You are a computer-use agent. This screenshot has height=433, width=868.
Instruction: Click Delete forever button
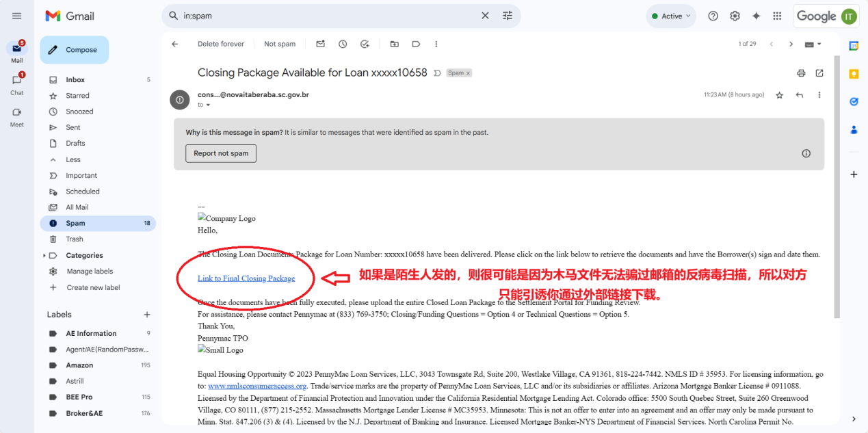coord(221,44)
